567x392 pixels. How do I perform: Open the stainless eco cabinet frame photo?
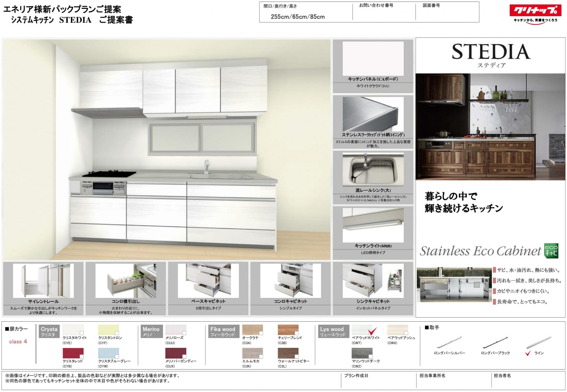pyautogui.click(x=454, y=285)
